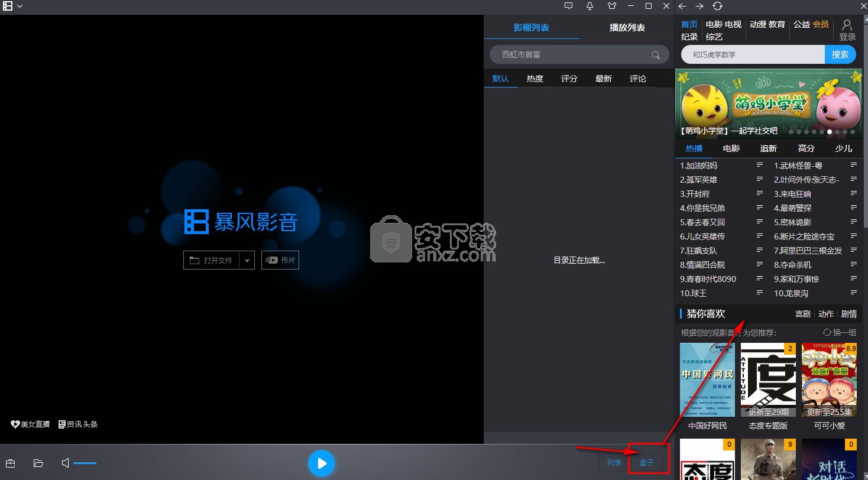868x480 pixels.
Task: Open 综艺 in the box navigation
Action: 714,37
